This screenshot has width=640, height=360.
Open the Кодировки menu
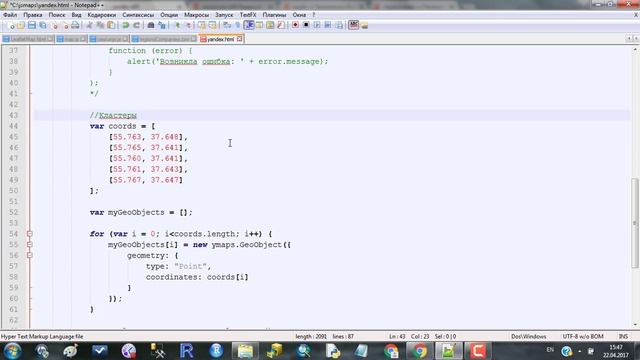(x=102, y=15)
